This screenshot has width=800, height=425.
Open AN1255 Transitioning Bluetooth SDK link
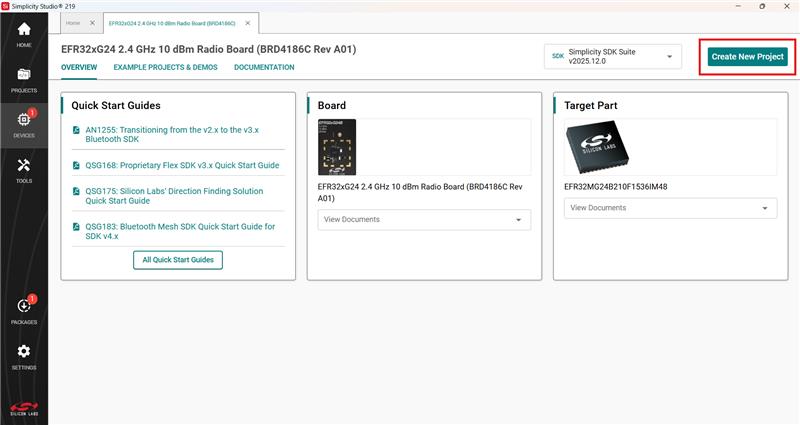tap(172, 135)
